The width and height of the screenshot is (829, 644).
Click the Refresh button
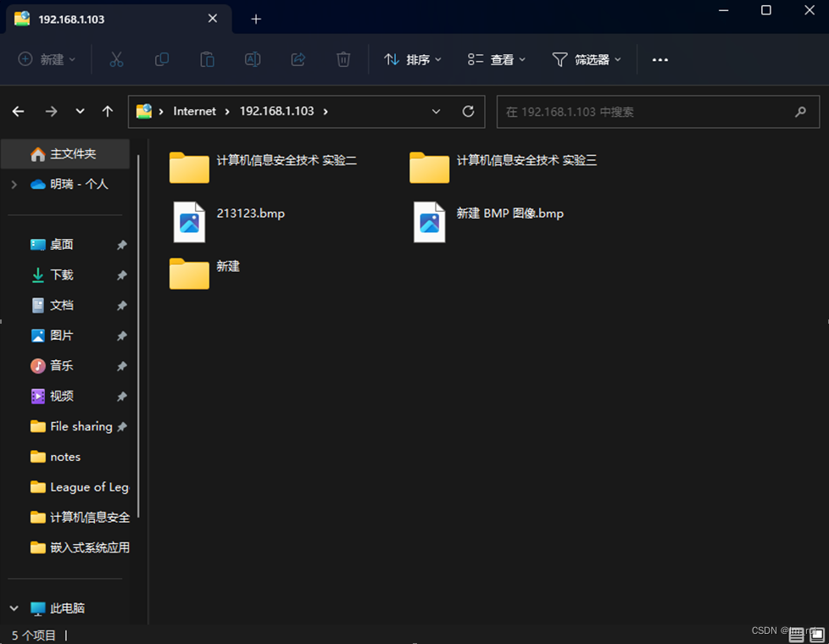click(468, 112)
